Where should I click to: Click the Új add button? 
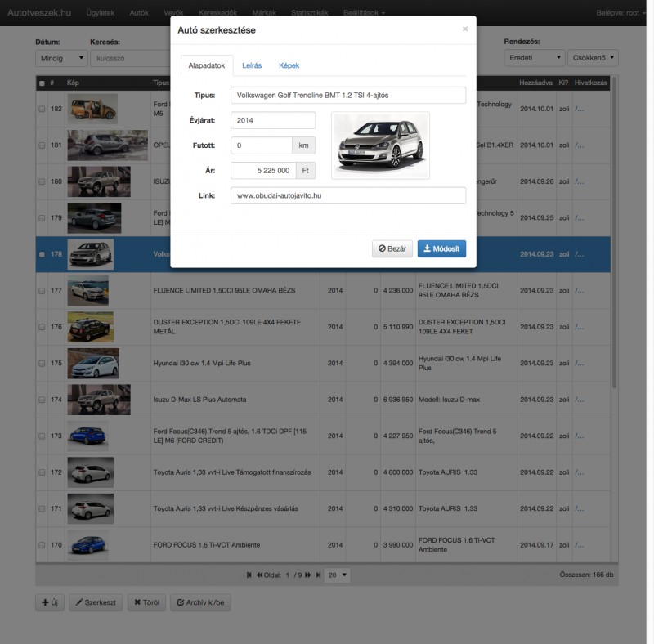49,603
